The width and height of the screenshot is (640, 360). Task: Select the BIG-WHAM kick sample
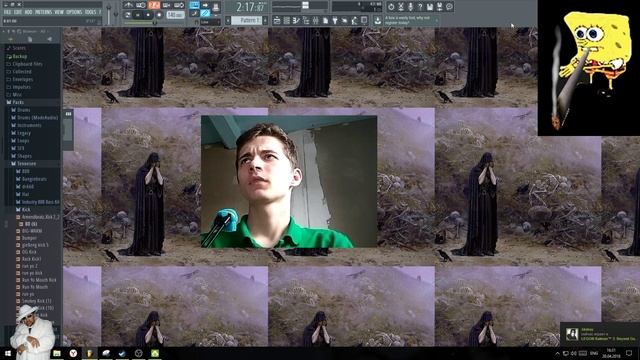pyautogui.click(x=32, y=231)
